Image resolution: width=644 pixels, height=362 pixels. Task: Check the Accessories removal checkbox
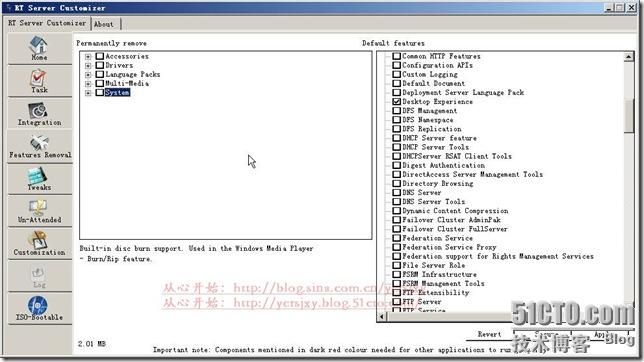pos(99,56)
